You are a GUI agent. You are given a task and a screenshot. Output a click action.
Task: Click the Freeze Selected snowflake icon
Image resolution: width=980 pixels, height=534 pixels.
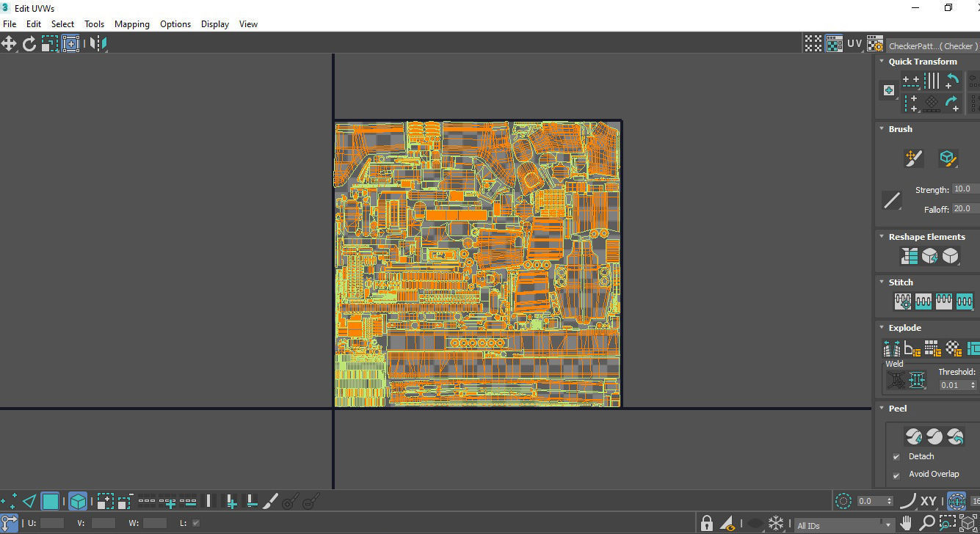(776, 524)
